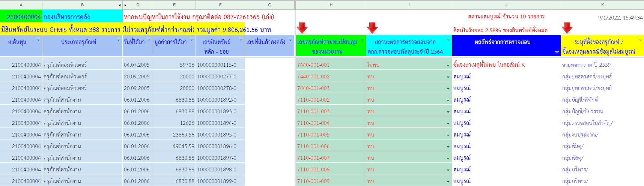Select cell with asset number 100000000115-0
The image size is (644, 186).
[x=217, y=65]
